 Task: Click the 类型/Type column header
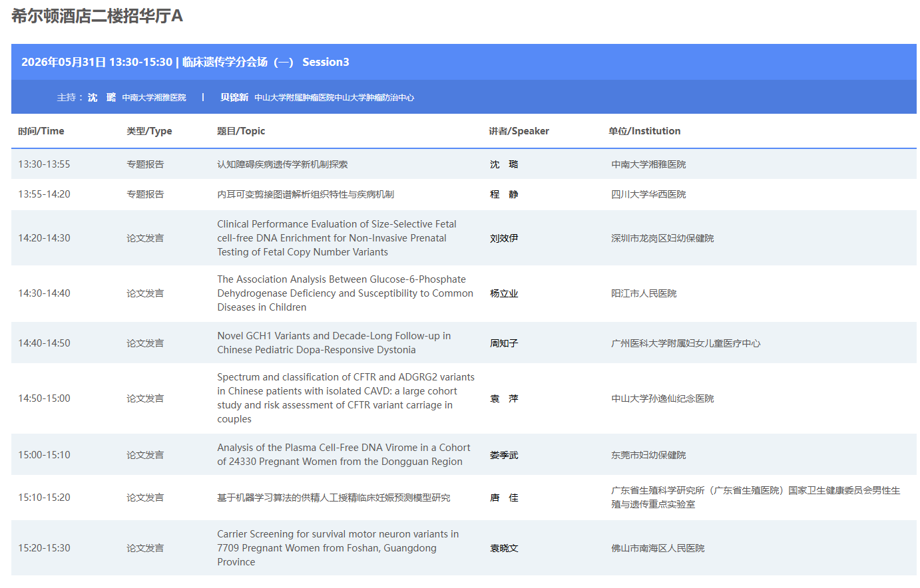click(149, 131)
